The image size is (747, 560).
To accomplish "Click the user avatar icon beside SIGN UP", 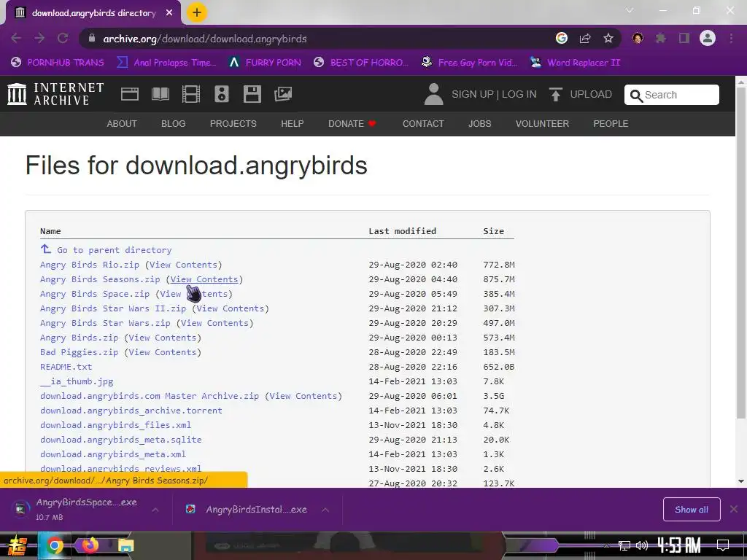I will tap(433, 94).
